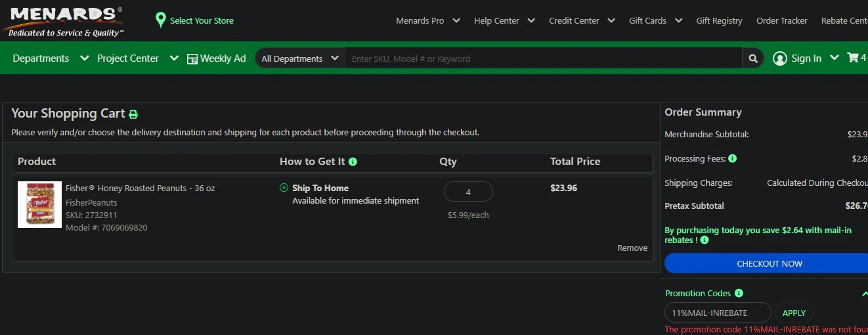The width and height of the screenshot is (868, 335).
Task: Click the CHECKOUT NOW button
Action: (770, 263)
